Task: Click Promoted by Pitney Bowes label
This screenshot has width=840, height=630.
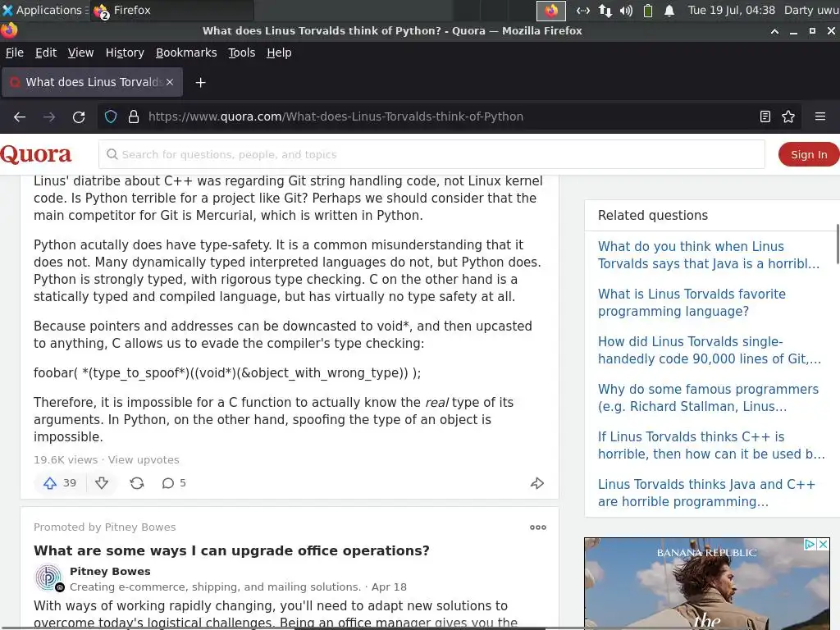Action: point(104,527)
